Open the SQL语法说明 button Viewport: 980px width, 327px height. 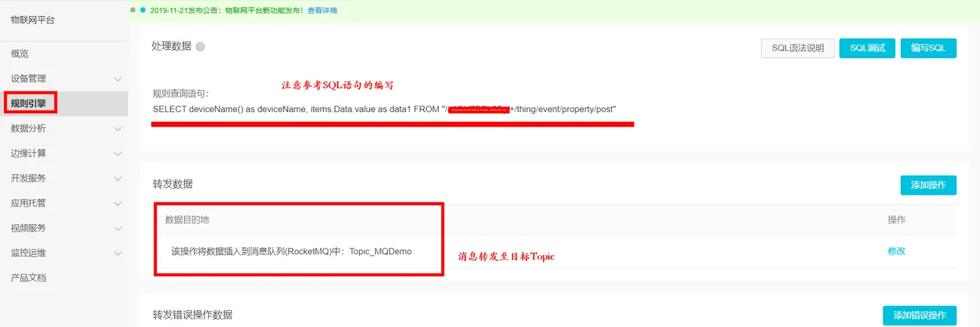797,48
